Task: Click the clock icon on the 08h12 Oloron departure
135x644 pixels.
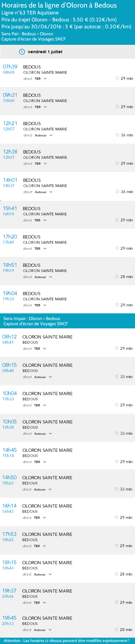Action: pyautogui.click(x=117, y=348)
